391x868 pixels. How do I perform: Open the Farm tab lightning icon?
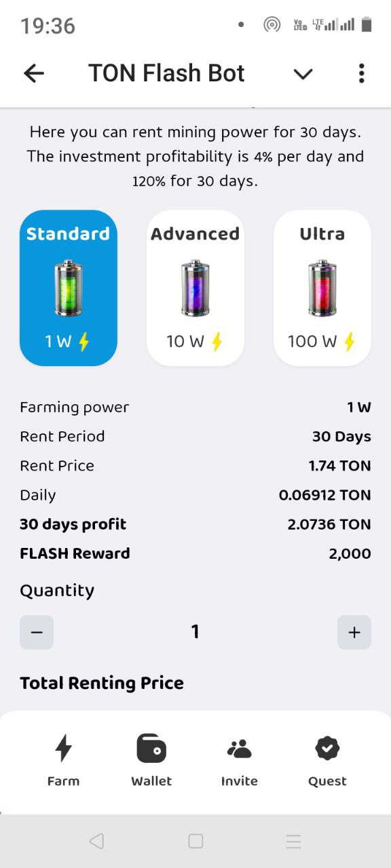pyautogui.click(x=63, y=748)
